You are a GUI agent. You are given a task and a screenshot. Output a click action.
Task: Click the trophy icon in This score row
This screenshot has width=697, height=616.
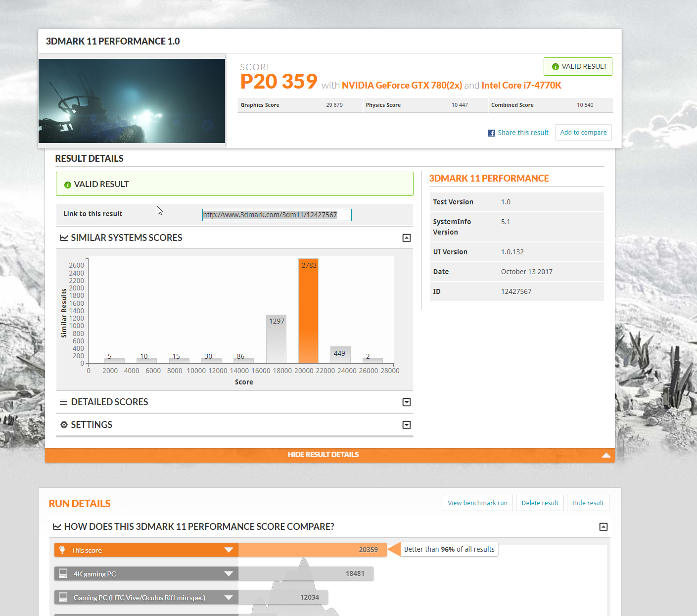[x=62, y=550]
